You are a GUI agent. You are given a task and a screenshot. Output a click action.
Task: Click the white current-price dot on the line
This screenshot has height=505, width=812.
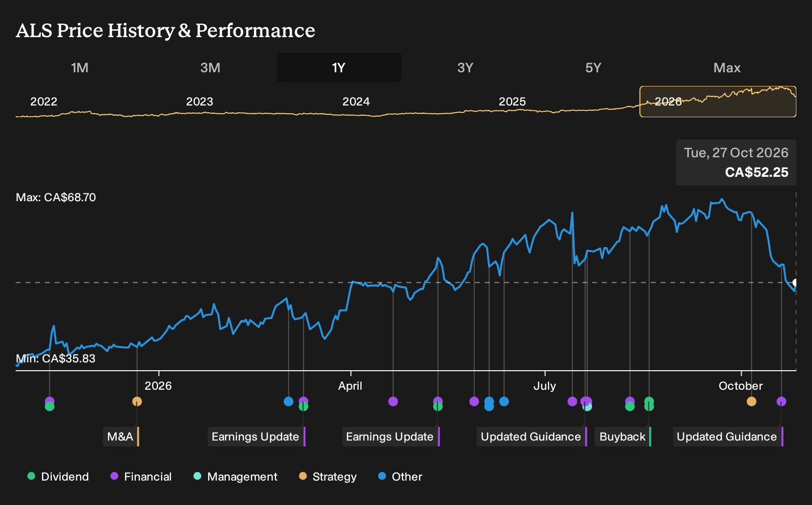click(795, 283)
